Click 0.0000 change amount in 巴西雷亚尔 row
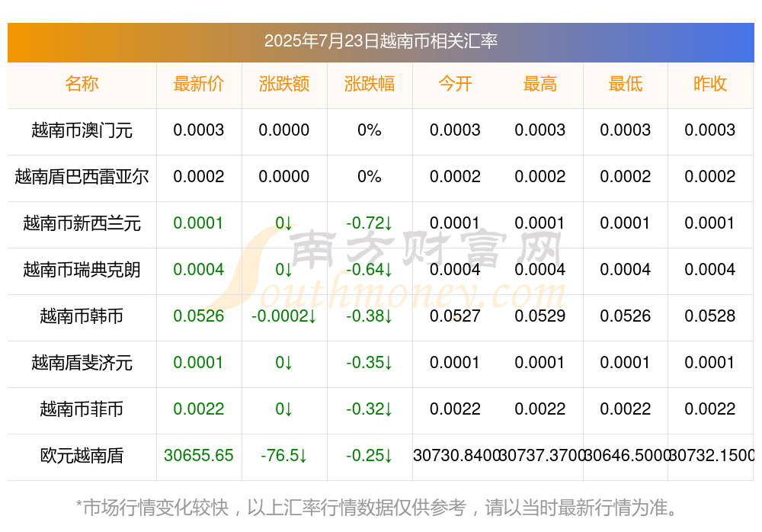Viewport: 762px width, 532px height. click(x=284, y=177)
